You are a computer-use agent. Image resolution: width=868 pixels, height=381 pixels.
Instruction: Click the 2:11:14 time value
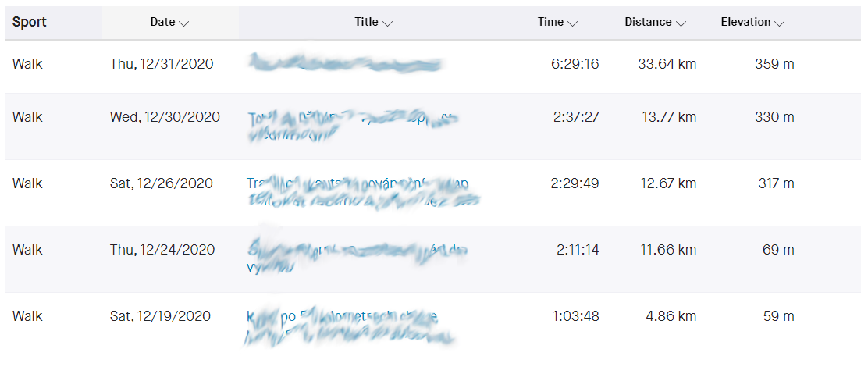578,250
